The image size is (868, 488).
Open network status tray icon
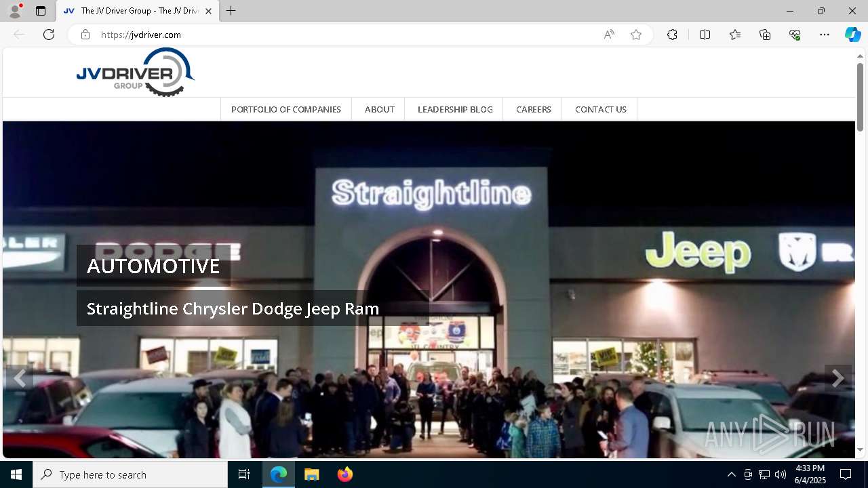[x=764, y=474]
